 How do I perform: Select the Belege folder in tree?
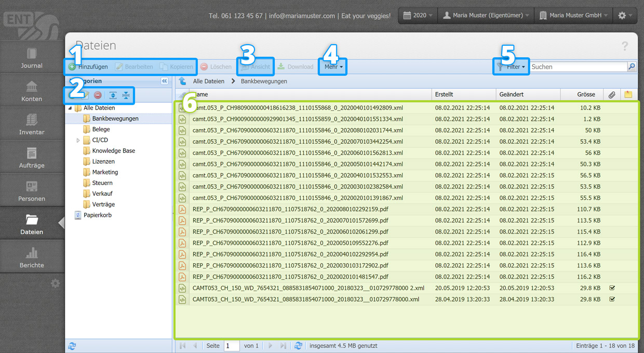(x=101, y=129)
